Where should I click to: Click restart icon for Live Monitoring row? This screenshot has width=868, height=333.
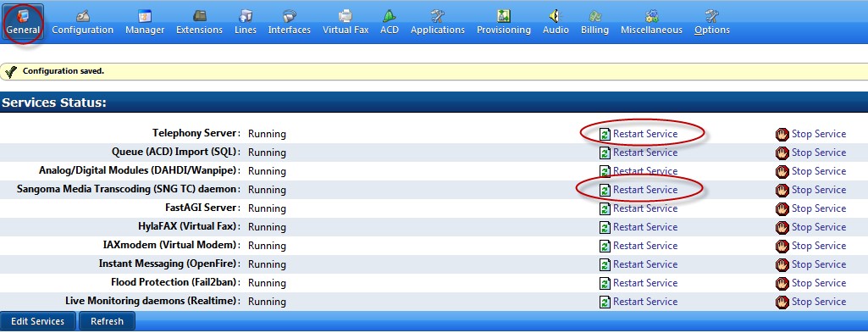pyautogui.click(x=605, y=302)
